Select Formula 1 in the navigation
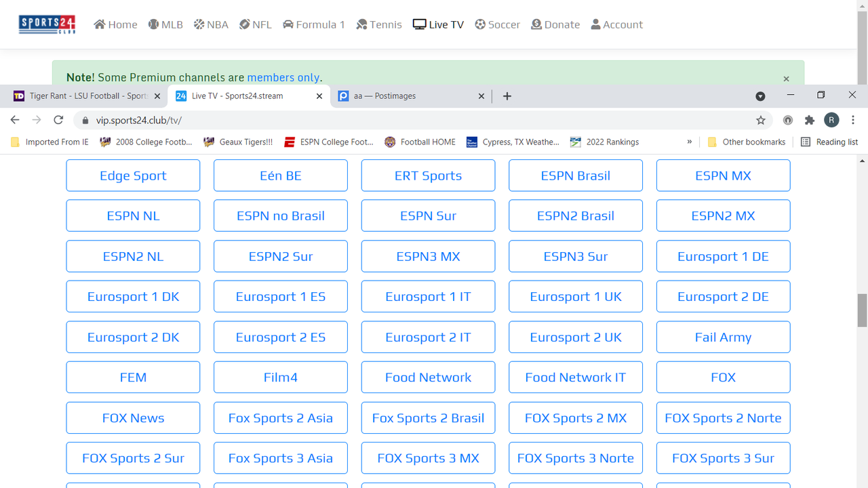The image size is (868, 488). point(314,24)
